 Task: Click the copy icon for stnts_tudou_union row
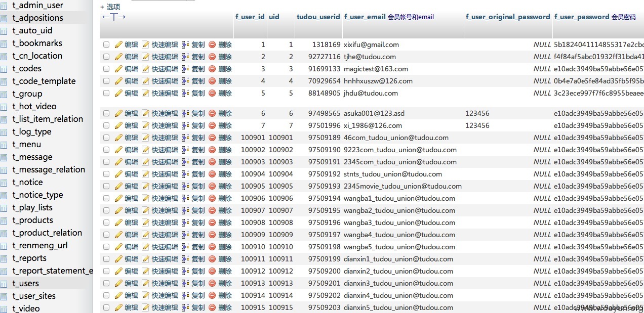(x=185, y=174)
